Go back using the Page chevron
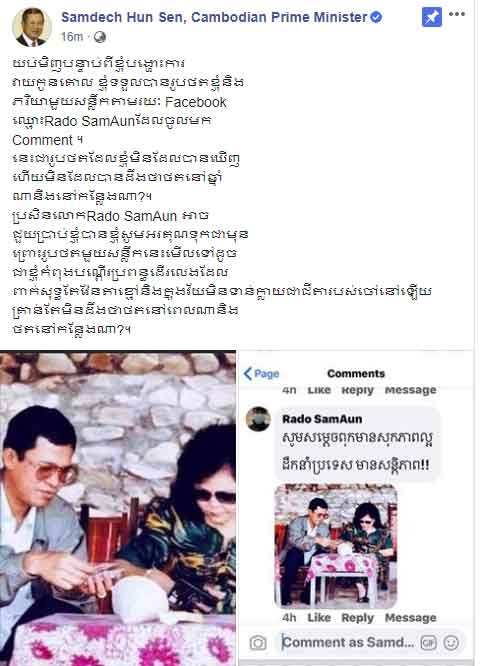Screen dimensions: 484x666 pyautogui.click(x=262, y=374)
